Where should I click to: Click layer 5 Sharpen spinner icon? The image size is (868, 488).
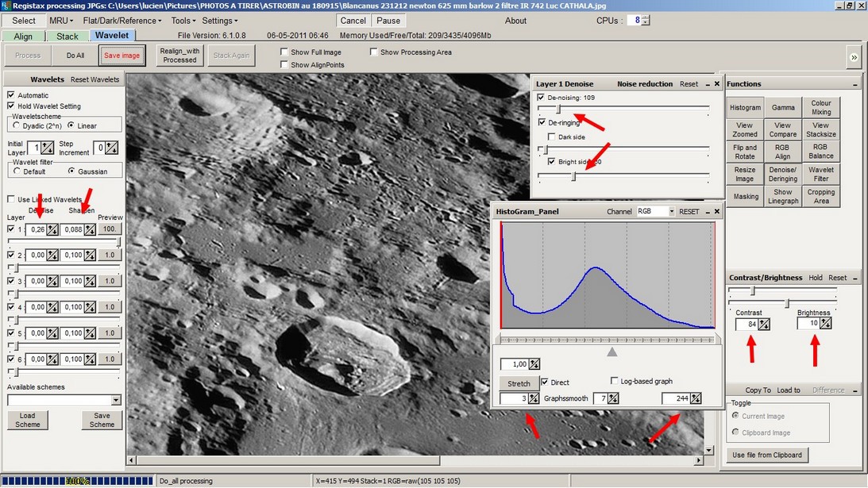pyautogui.click(x=90, y=333)
